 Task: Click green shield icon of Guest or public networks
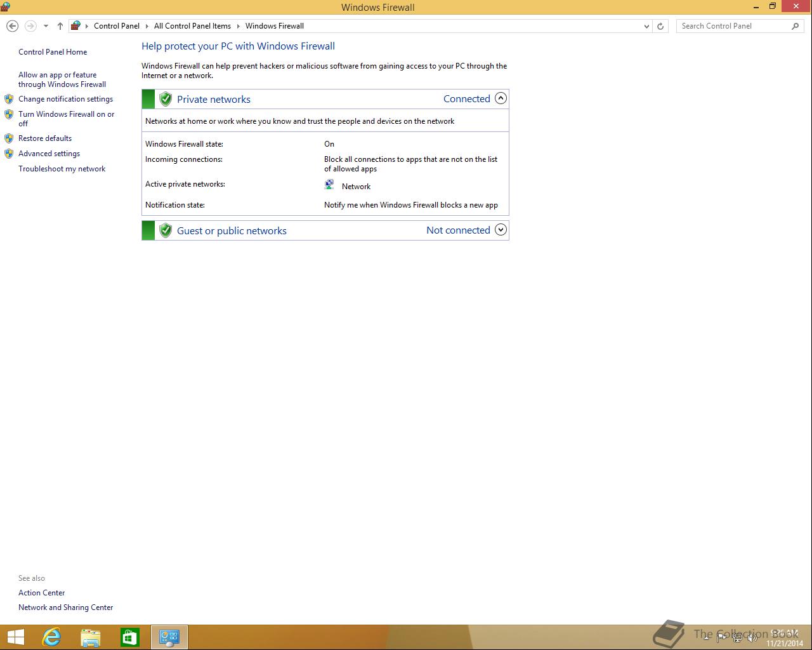[x=166, y=230]
